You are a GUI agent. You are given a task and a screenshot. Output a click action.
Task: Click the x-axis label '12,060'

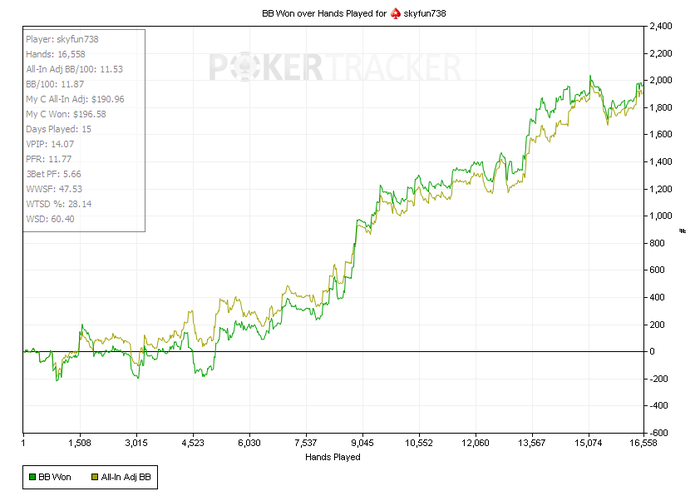click(x=475, y=443)
